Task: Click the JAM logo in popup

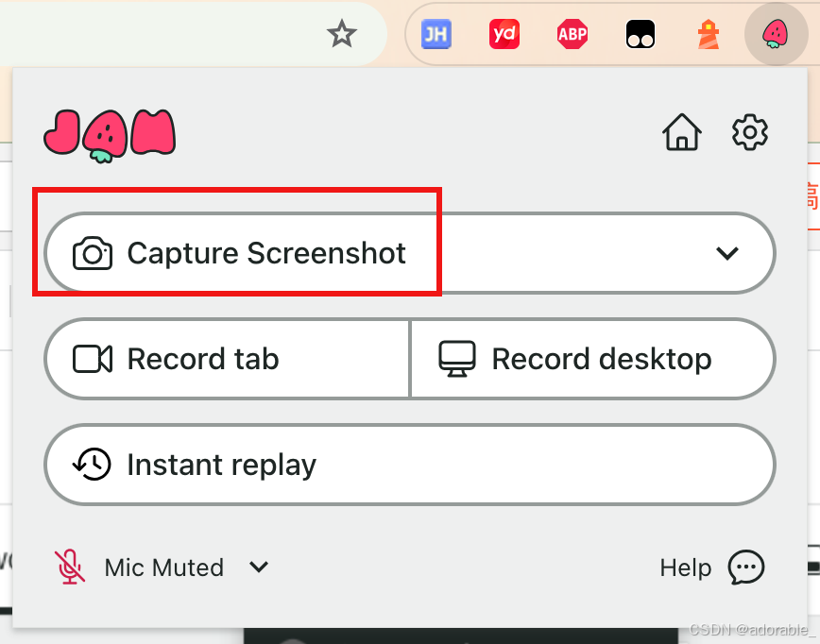Action: pyautogui.click(x=110, y=136)
